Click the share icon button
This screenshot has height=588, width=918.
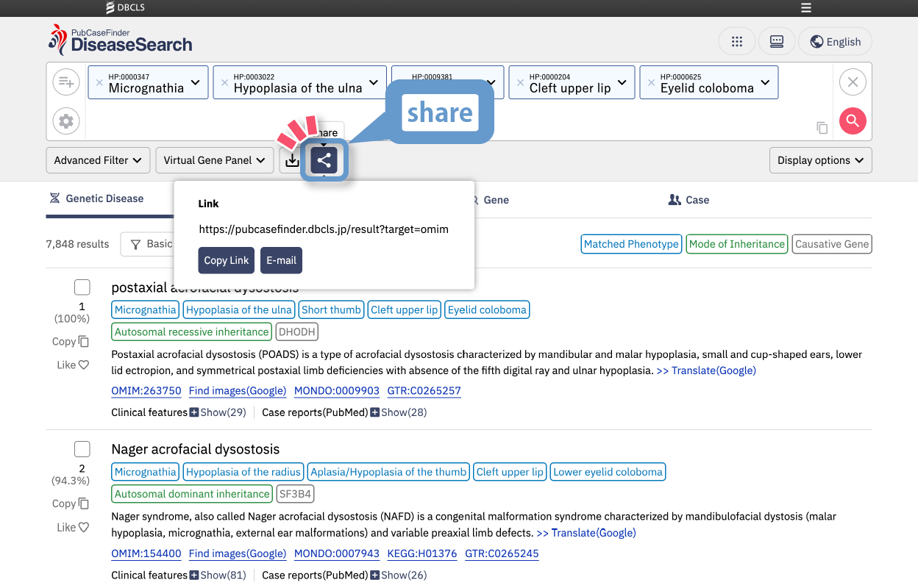tap(324, 160)
